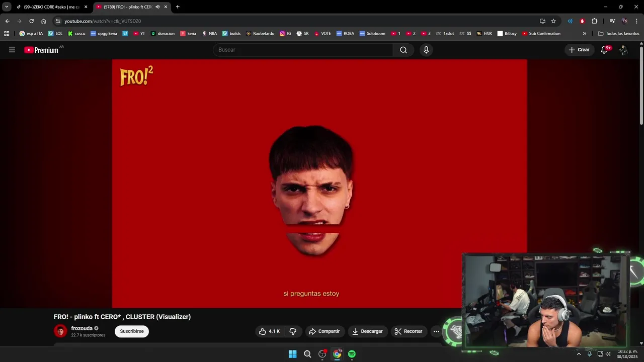Open the YouTube hamburger guide menu
Viewport: 644px width, 362px height.
tap(12, 50)
